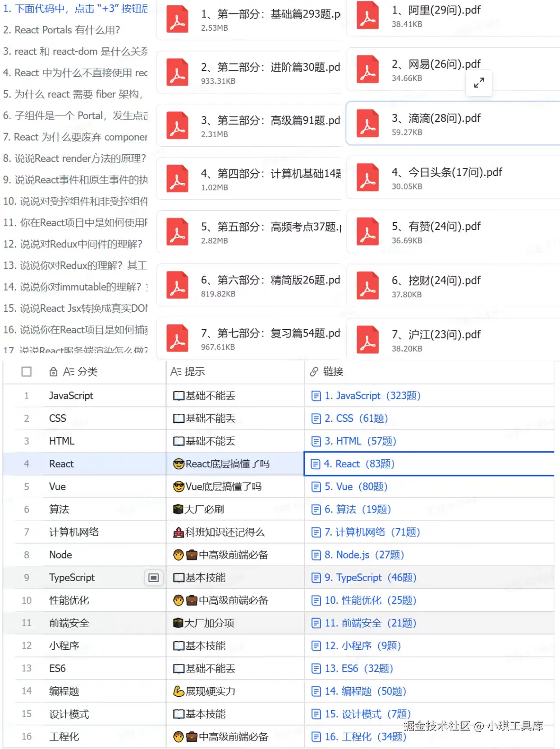This screenshot has width=560, height=749.
Task: Click the document icon beside 2. CSS (61题)
Action: (316, 419)
